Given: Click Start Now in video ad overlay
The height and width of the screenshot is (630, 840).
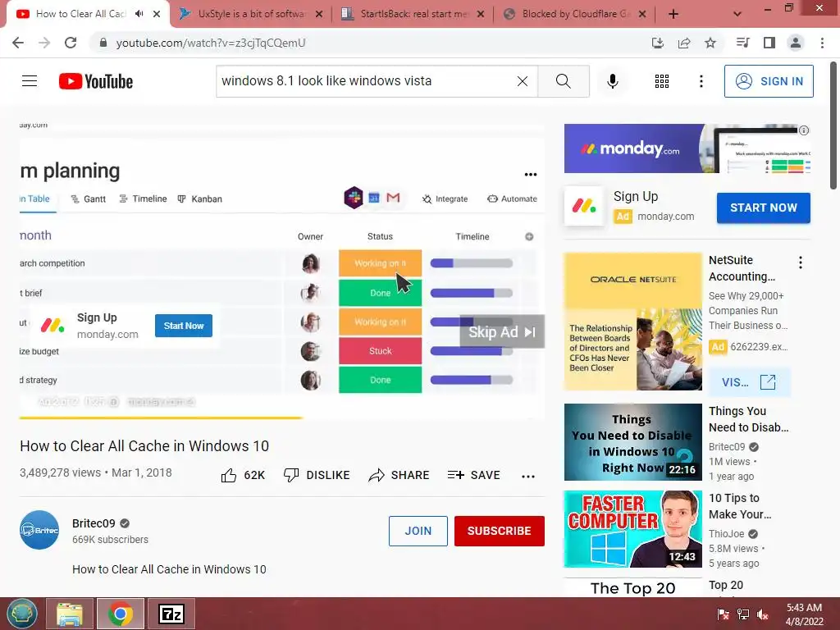Looking at the screenshot, I should pyautogui.click(x=184, y=326).
